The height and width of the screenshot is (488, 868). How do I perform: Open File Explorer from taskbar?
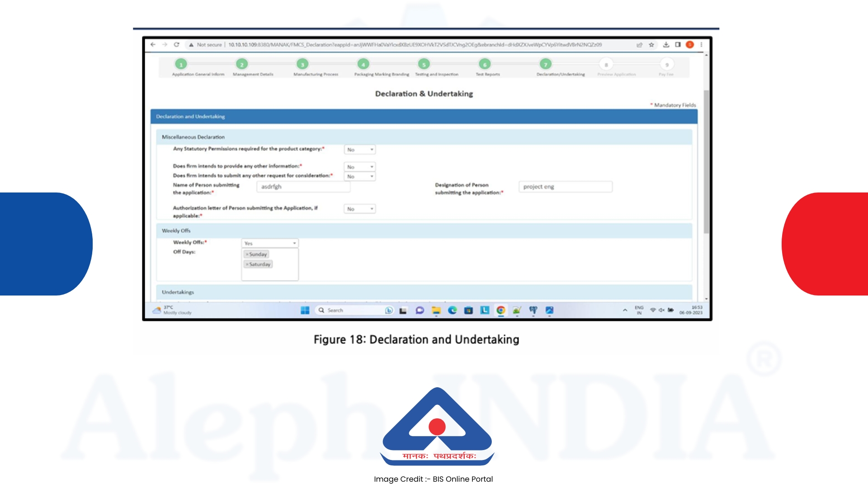tap(436, 310)
